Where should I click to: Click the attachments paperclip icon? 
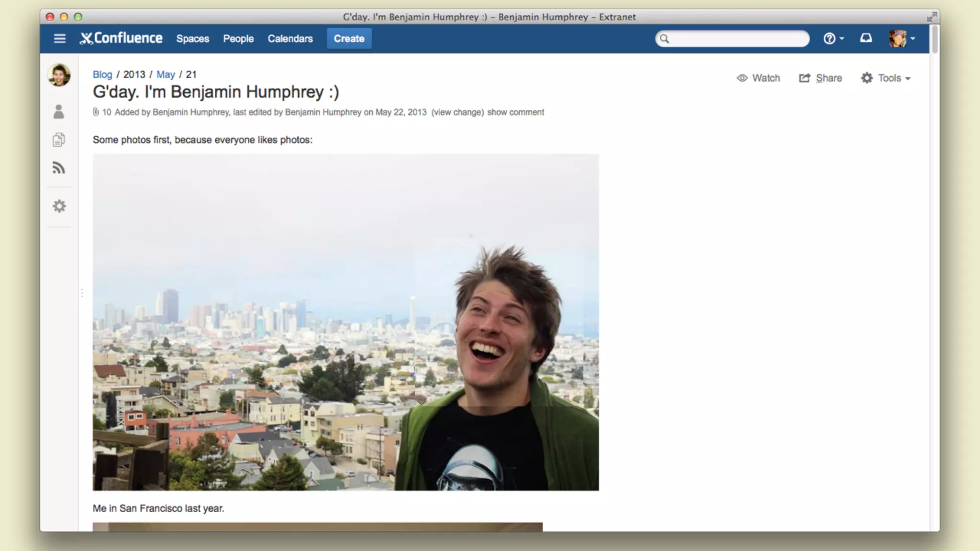click(x=96, y=112)
